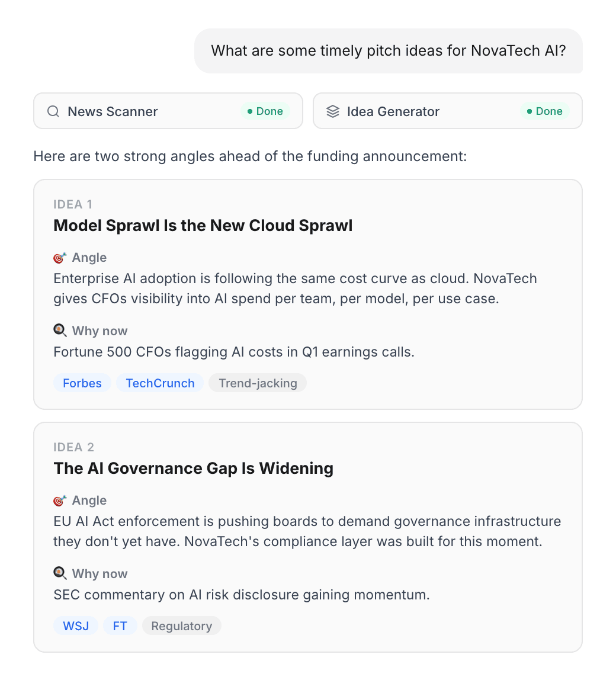The height and width of the screenshot is (693, 616).
Task: Toggle the Regulatory tag
Action: pyautogui.click(x=181, y=625)
